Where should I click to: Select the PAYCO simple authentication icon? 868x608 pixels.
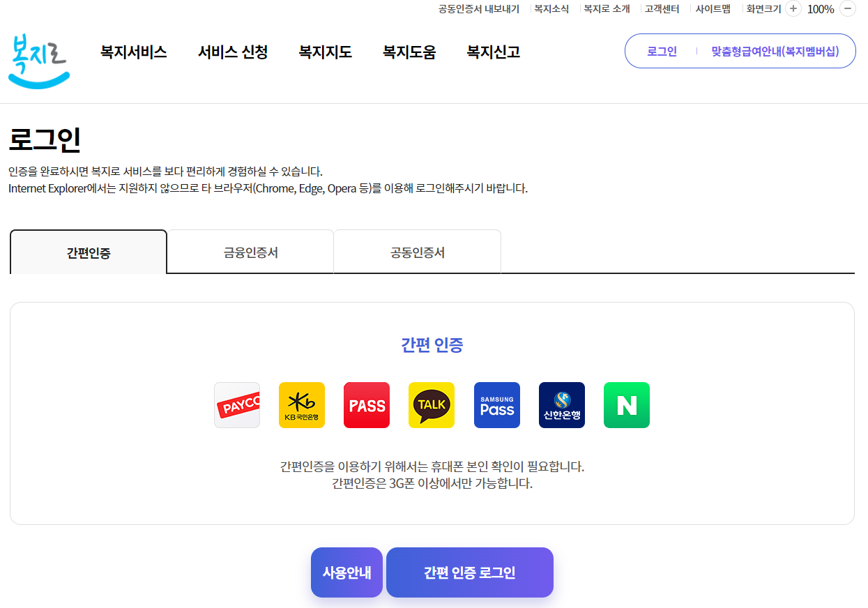(x=236, y=405)
